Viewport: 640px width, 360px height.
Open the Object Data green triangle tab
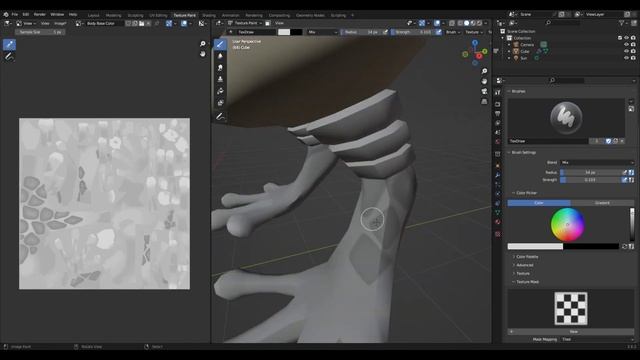[x=498, y=212]
